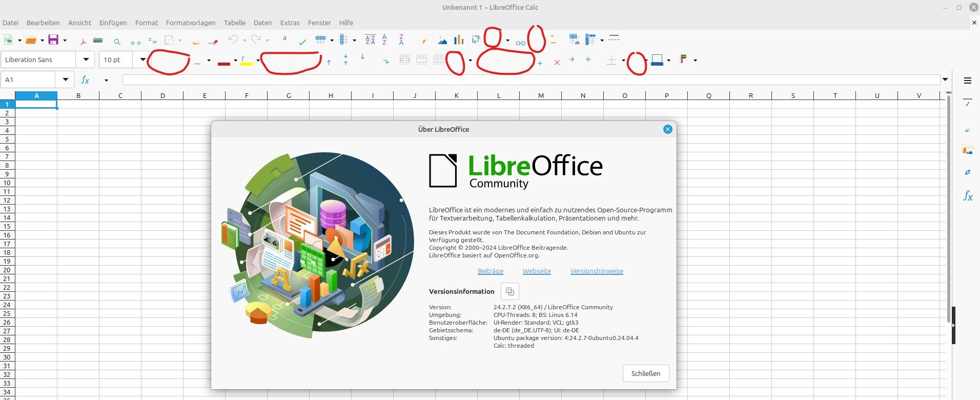Open recent documents arrow beside Open icon
This screenshot has width=980, height=400.
[42, 40]
